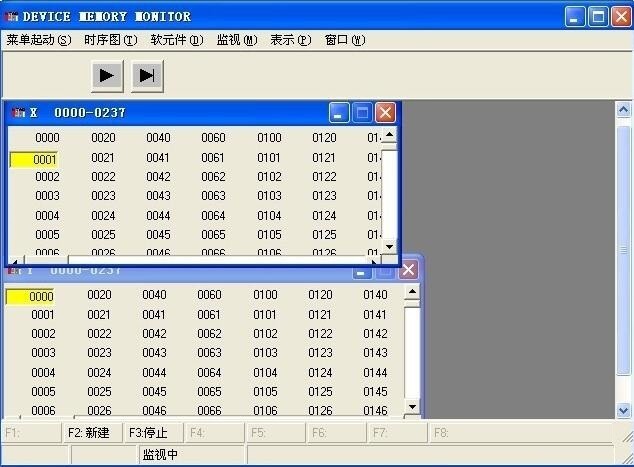Select device 0142 in Y window
The image size is (634, 467).
coord(375,334)
